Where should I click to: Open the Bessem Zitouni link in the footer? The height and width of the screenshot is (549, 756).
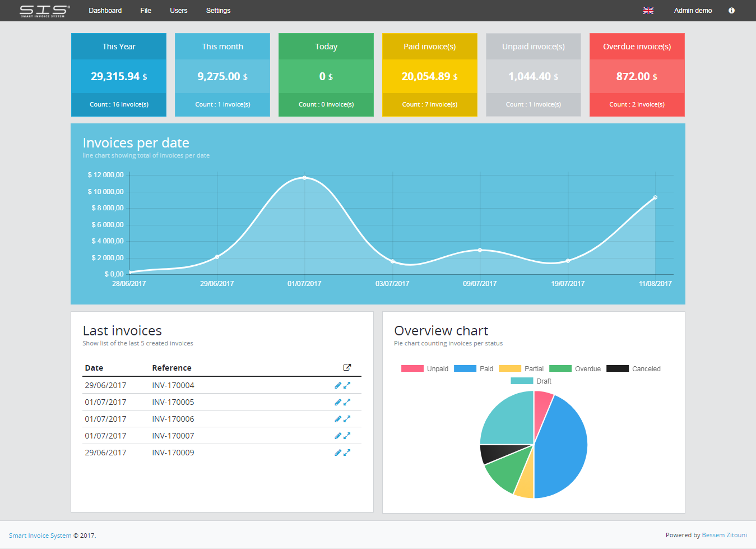[724, 534]
